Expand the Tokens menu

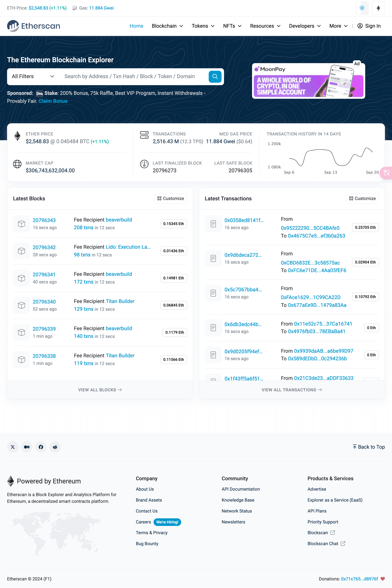pyautogui.click(x=203, y=26)
